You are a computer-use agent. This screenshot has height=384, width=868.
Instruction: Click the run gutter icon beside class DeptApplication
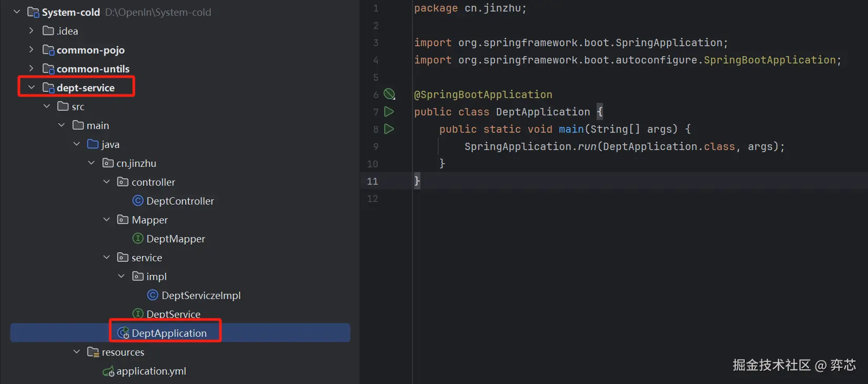click(389, 112)
